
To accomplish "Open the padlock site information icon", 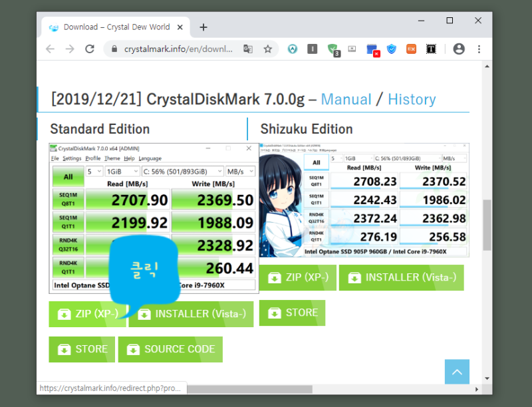I will coord(114,49).
